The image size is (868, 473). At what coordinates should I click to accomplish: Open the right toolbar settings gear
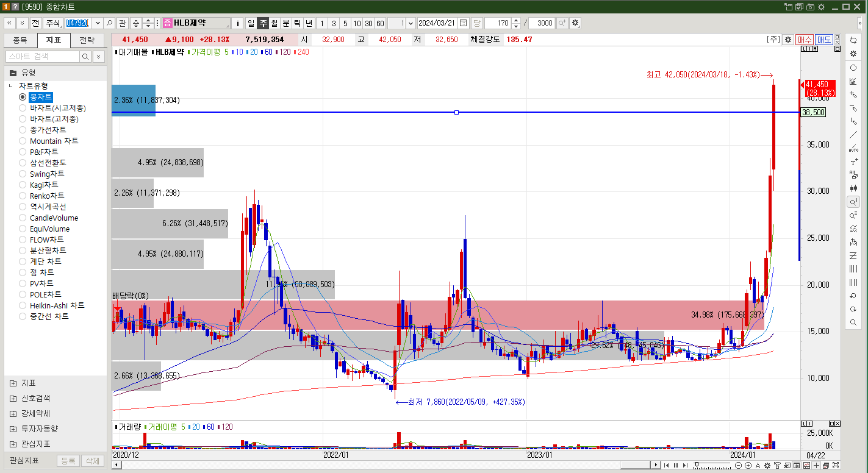853,54
